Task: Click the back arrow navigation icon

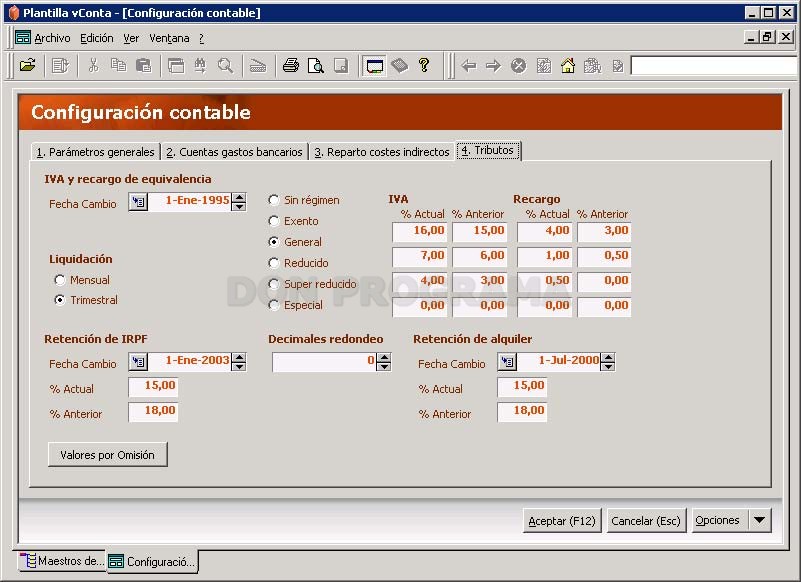Action: [468, 65]
